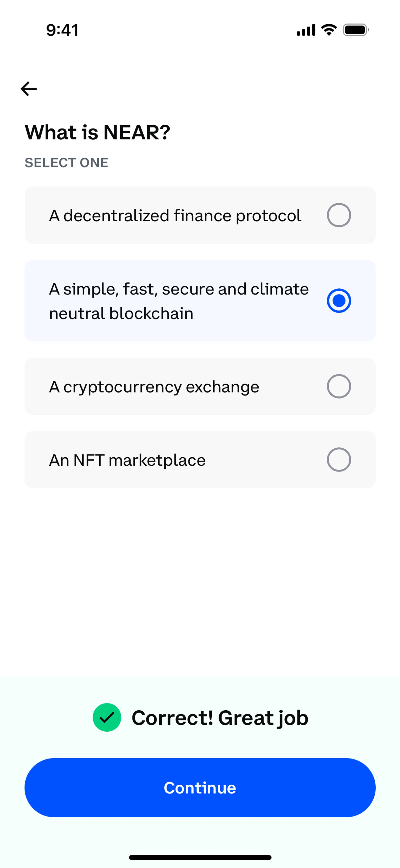Screen dimensions: 400x868
Task: Select the cryptocurrency exchange radio button
Action: pos(339,386)
